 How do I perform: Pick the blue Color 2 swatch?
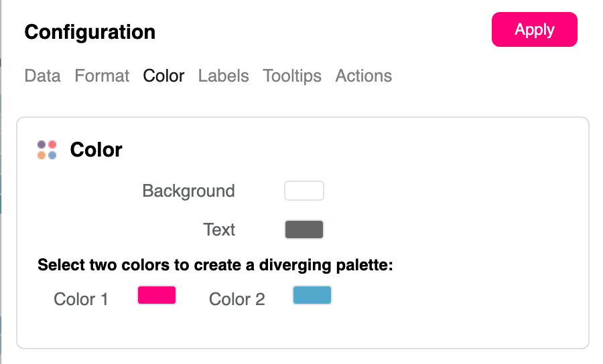click(x=312, y=295)
